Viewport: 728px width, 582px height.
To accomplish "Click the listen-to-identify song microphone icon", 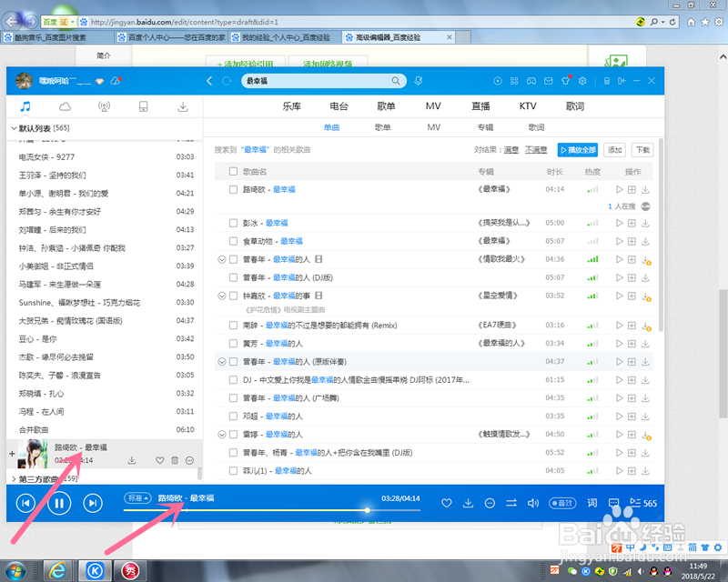I will pyautogui.click(x=419, y=81).
